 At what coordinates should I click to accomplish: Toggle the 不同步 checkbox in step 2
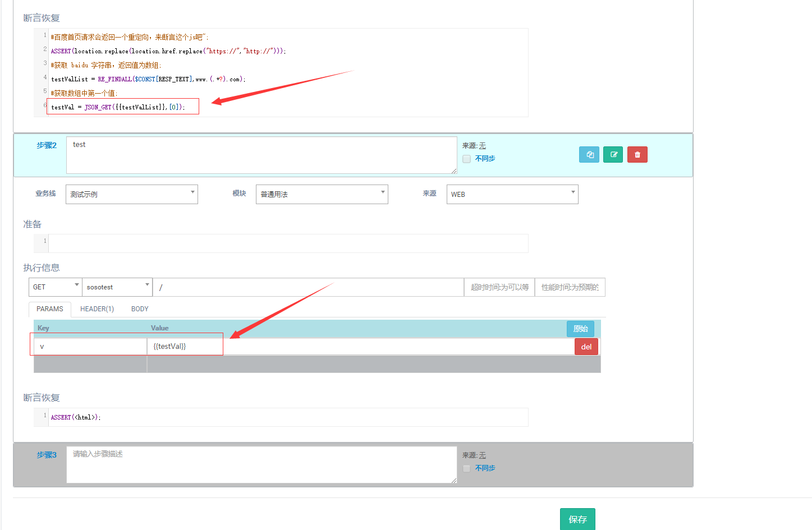466,159
